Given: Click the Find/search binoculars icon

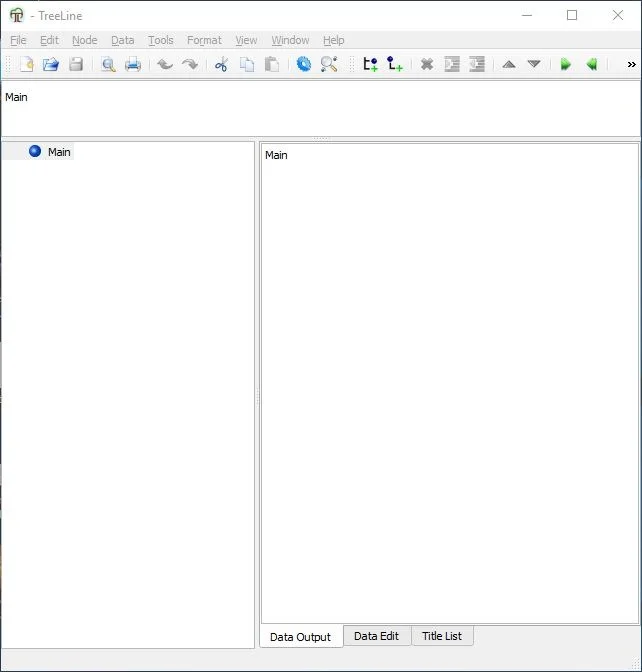Looking at the screenshot, I should (x=329, y=64).
